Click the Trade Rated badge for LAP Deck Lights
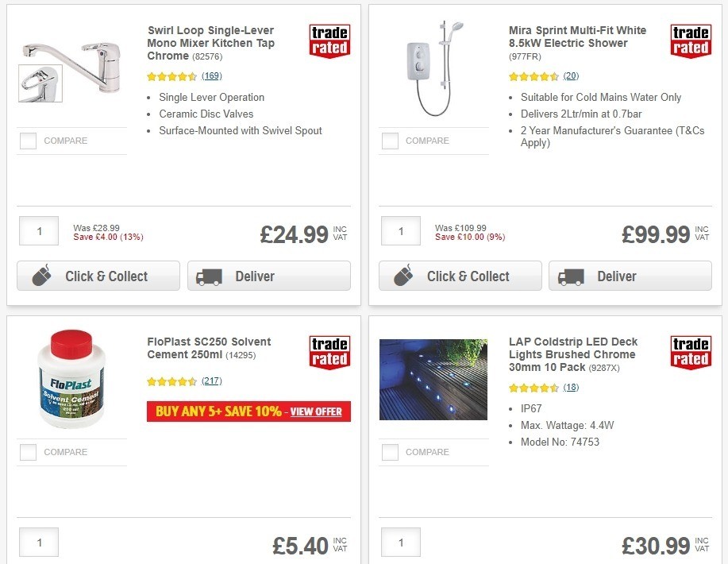The image size is (728, 564). (690, 352)
